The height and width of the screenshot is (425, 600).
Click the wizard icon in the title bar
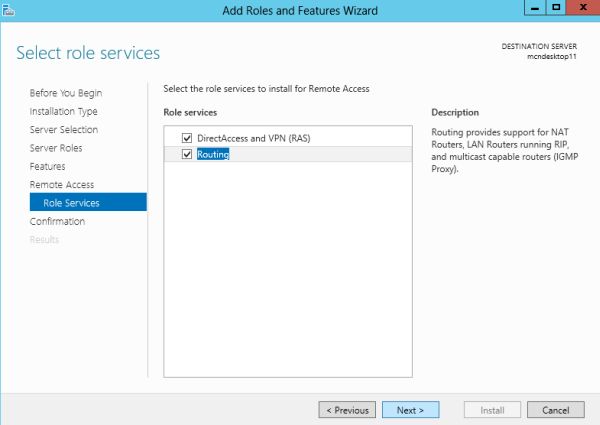tap(7, 10)
